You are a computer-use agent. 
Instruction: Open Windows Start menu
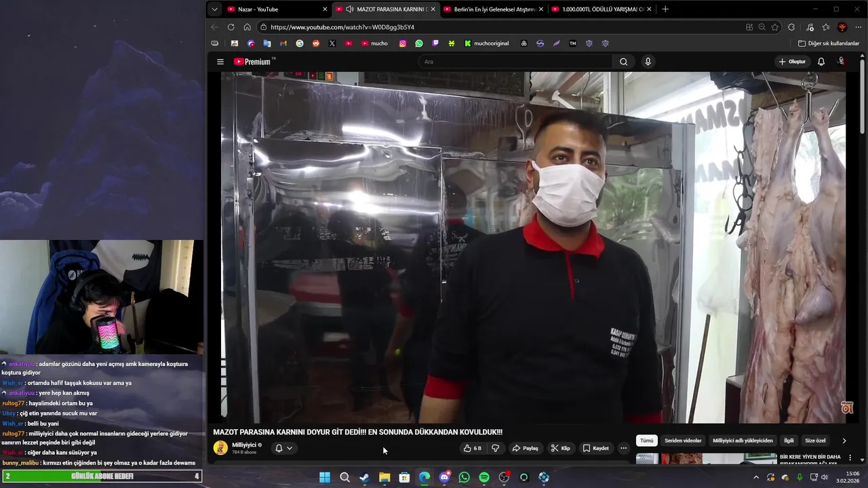tap(325, 477)
